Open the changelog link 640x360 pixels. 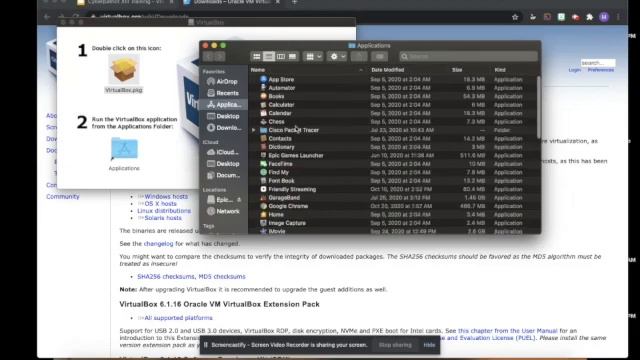click(158, 244)
